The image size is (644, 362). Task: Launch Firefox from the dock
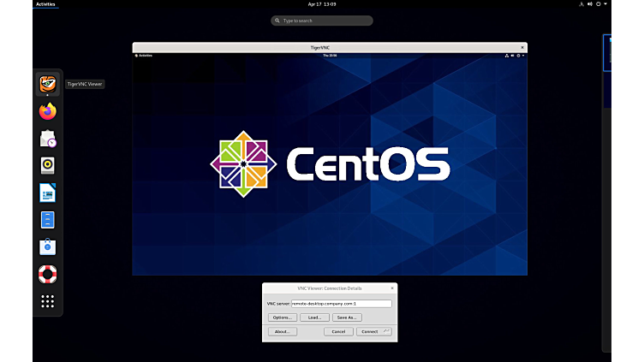click(48, 111)
